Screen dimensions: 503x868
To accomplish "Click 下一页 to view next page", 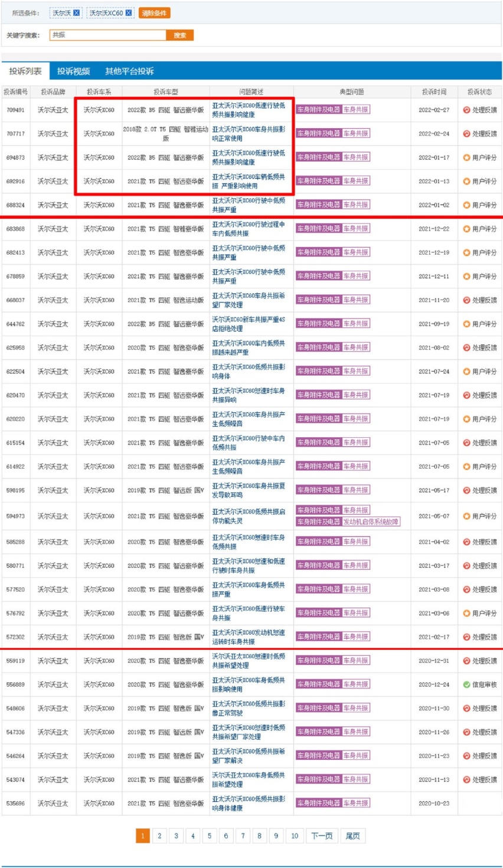I will click(322, 836).
